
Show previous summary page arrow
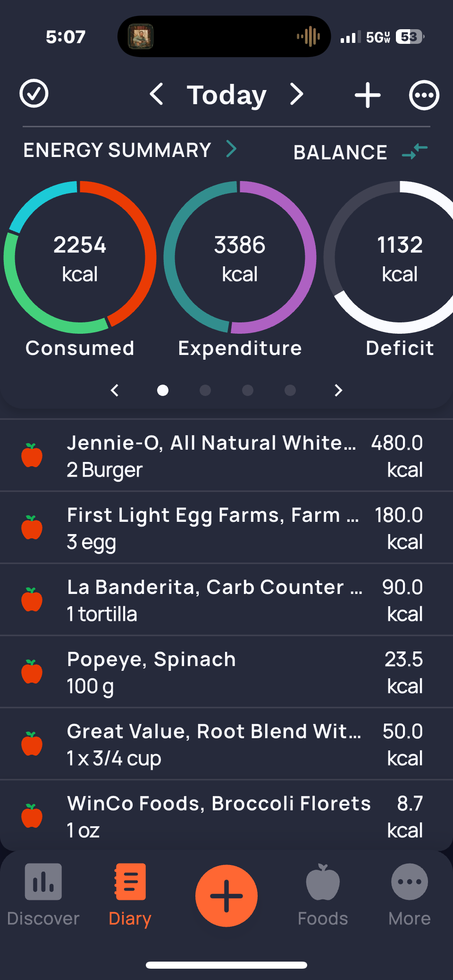point(115,390)
